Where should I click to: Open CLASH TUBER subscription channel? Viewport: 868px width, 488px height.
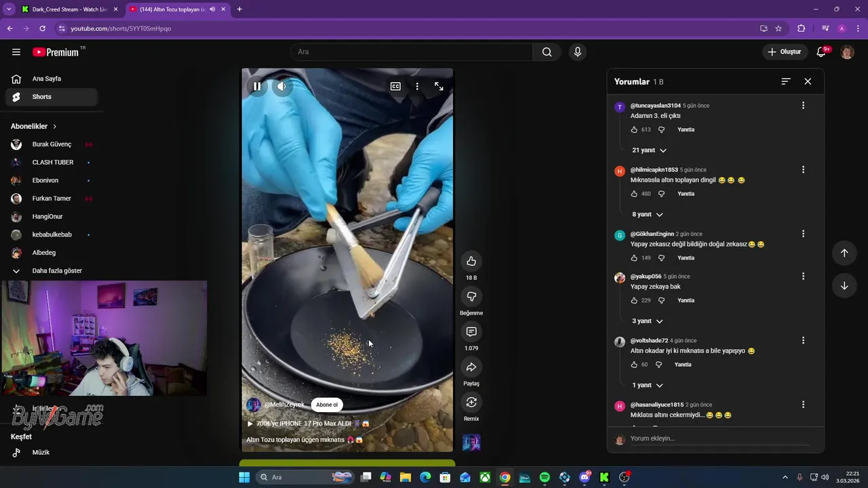point(52,163)
